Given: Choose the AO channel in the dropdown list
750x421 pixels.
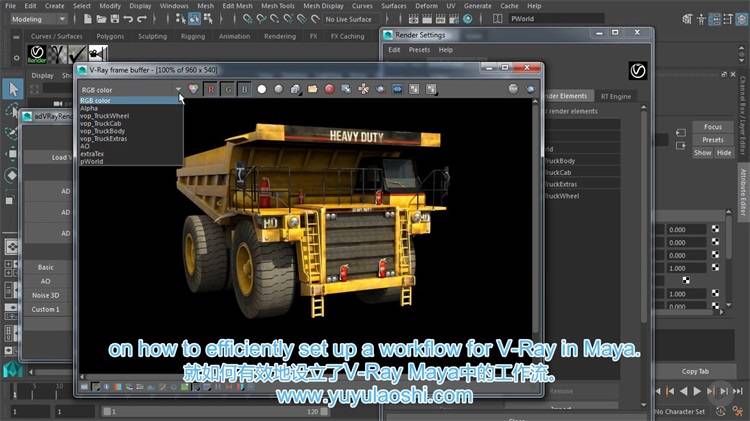Looking at the screenshot, I should 85,146.
